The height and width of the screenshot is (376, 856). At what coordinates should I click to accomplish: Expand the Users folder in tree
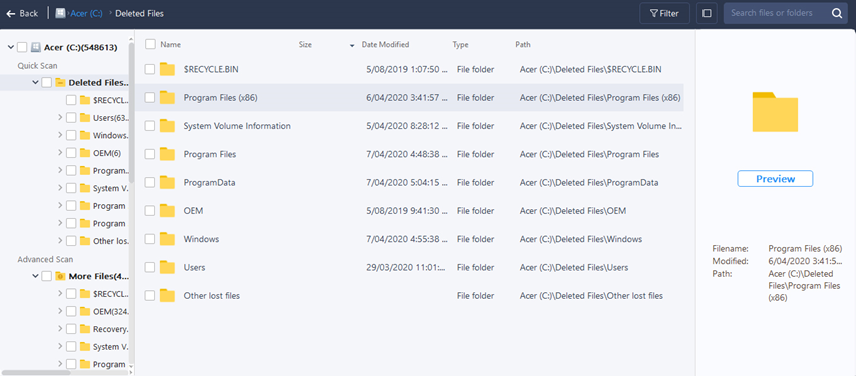coord(60,117)
